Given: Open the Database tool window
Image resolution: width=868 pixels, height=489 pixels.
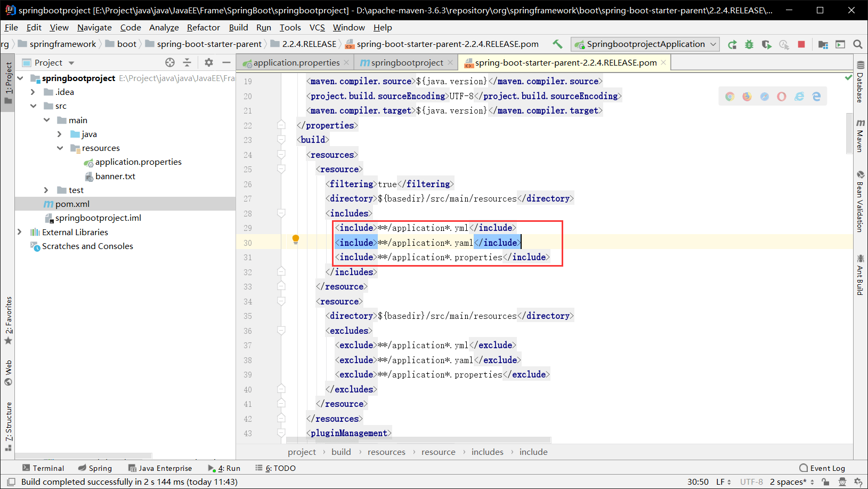Looking at the screenshot, I should (x=860, y=82).
